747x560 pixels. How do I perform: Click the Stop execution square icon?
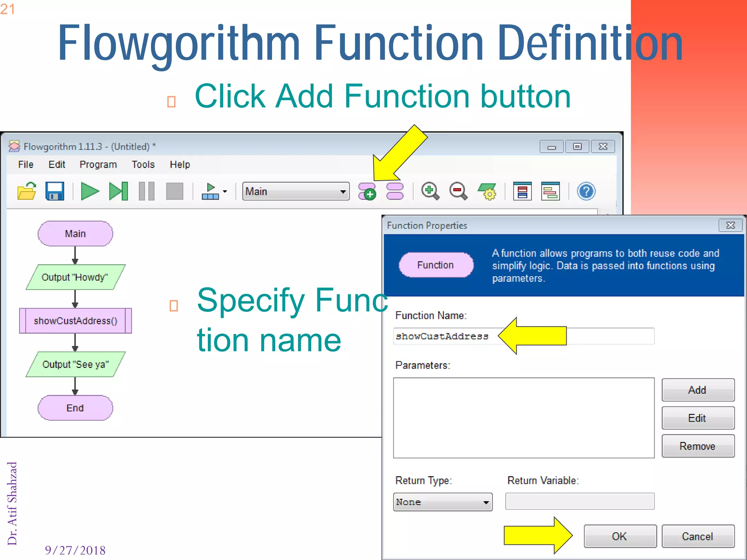point(175,191)
